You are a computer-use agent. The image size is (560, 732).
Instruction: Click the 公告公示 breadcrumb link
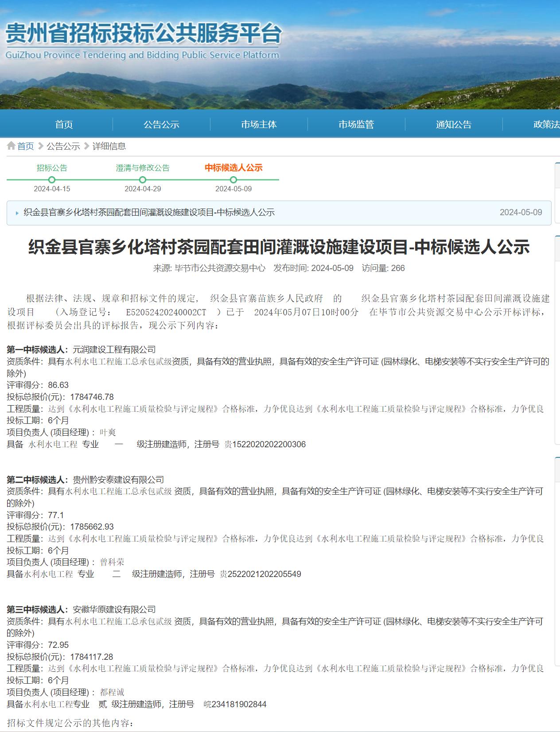pos(63,146)
